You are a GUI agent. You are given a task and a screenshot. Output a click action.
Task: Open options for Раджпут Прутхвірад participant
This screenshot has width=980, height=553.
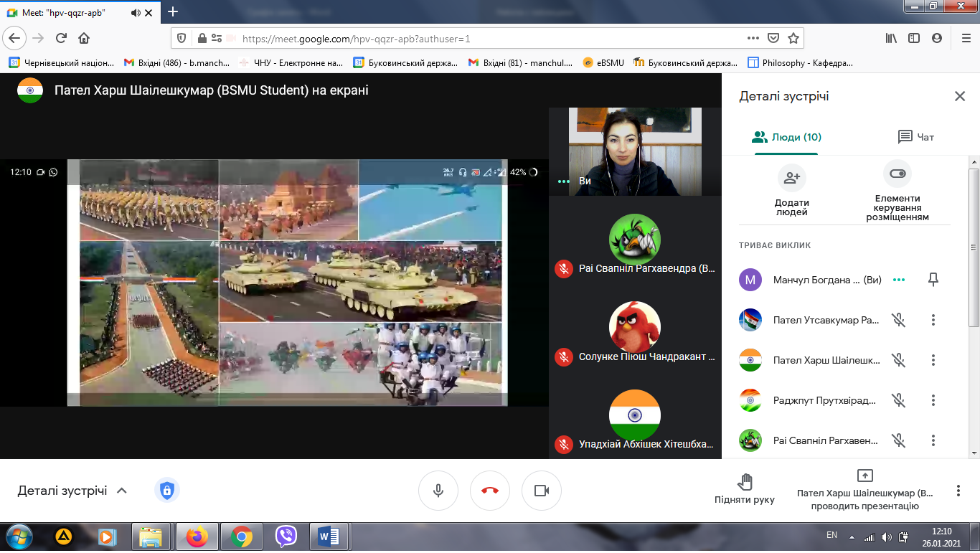pos(933,400)
